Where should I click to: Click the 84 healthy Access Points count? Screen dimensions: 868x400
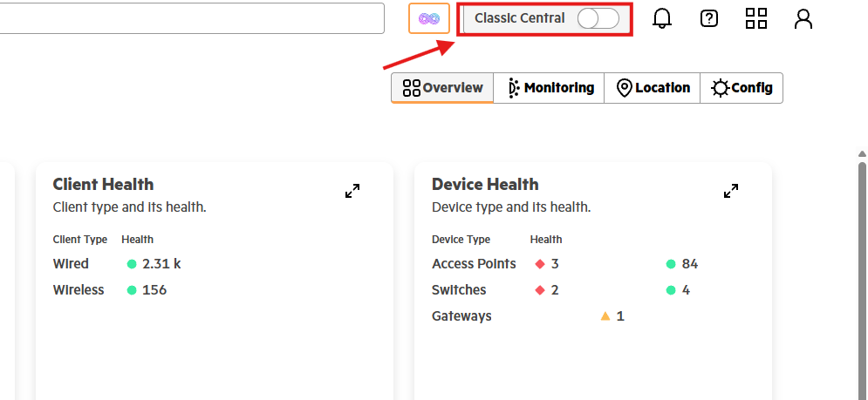(690, 264)
